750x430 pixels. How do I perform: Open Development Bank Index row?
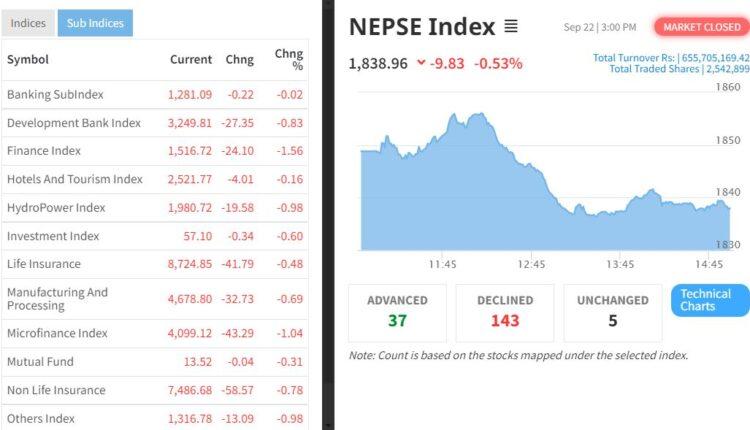(x=74, y=123)
